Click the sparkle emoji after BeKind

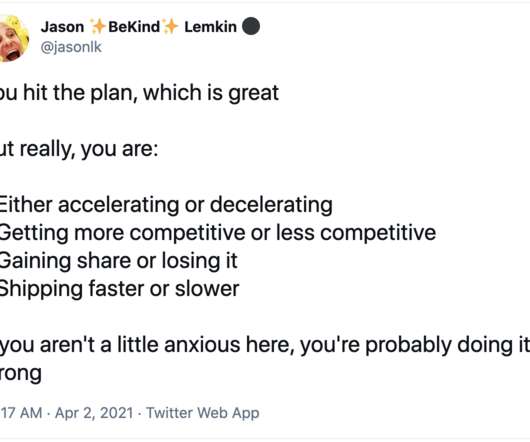click(x=170, y=27)
